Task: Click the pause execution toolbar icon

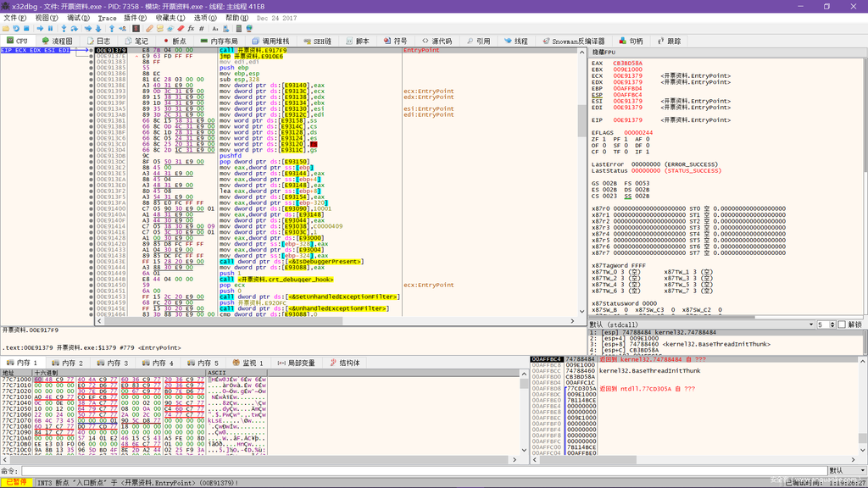Action: (50, 28)
